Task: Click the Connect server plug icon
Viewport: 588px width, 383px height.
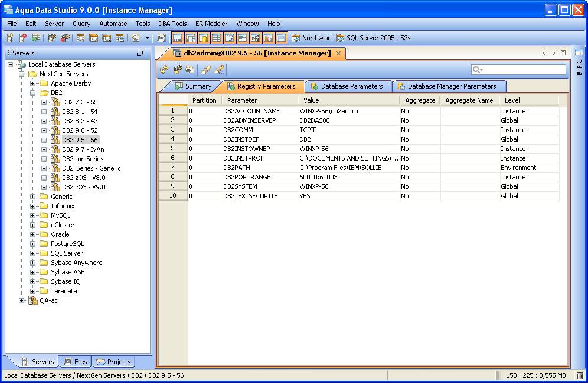Action: click(52, 38)
